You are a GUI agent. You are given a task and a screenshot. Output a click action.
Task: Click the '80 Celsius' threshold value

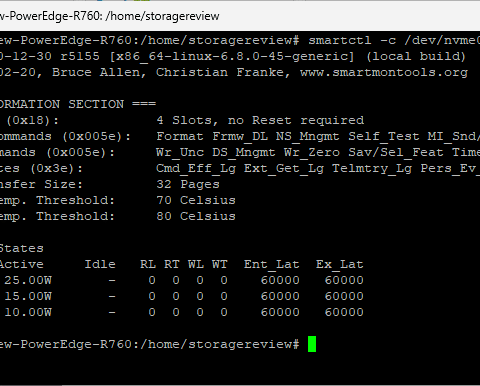pyautogui.click(x=196, y=216)
